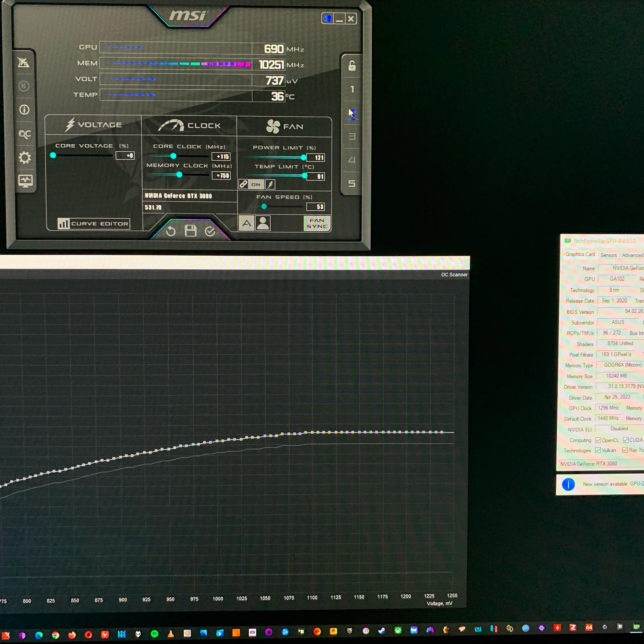644x644 pixels.
Task: Open the Rockstar Games launcher taskbar icon
Action: [x=333, y=631]
